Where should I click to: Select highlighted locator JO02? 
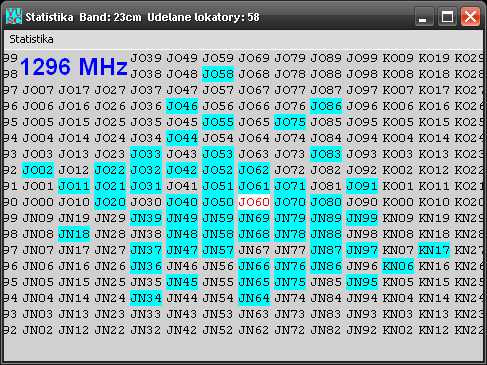38,170
